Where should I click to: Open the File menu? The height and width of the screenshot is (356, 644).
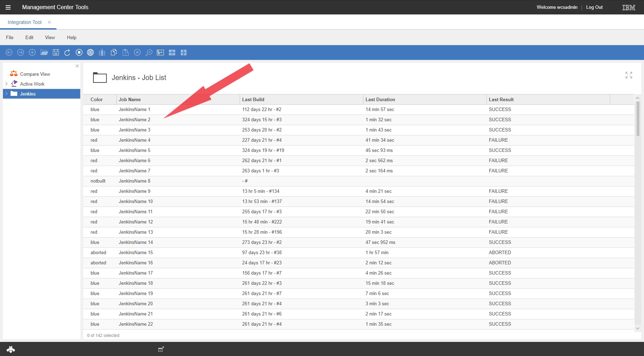pos(10,37)
